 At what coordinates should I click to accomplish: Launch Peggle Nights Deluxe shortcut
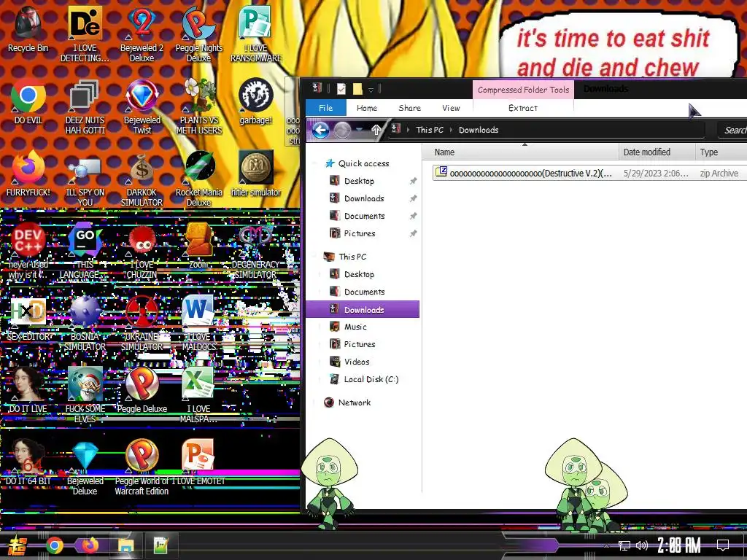(x=198, y=34)
